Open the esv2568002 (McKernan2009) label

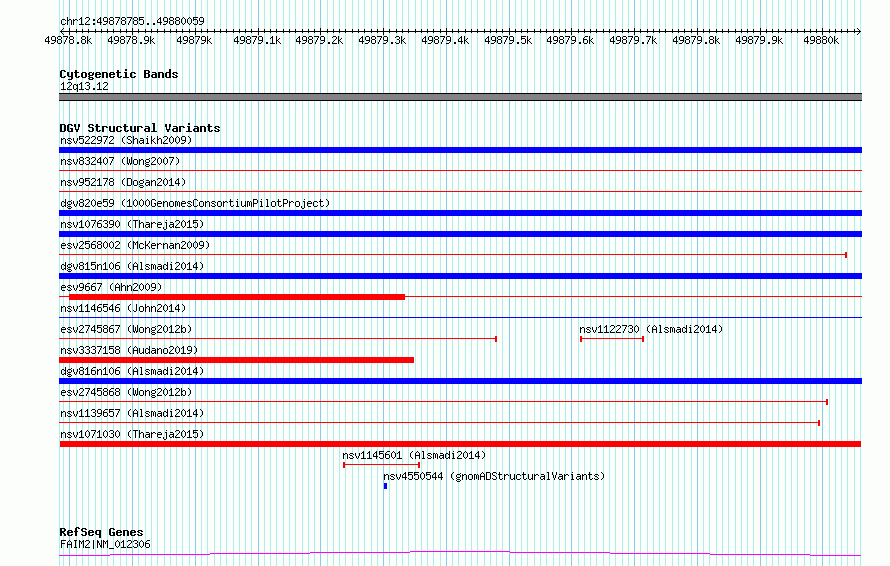(x=135, y=245)
